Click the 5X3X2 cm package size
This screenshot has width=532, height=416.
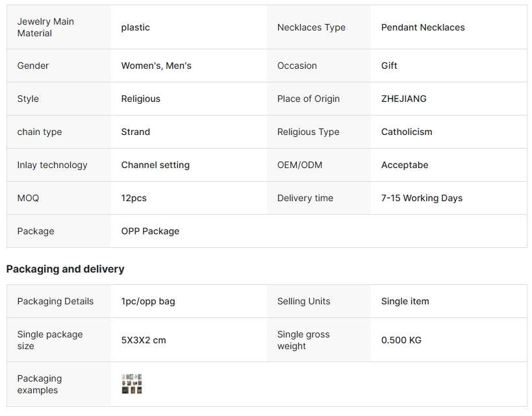(144, 340)
